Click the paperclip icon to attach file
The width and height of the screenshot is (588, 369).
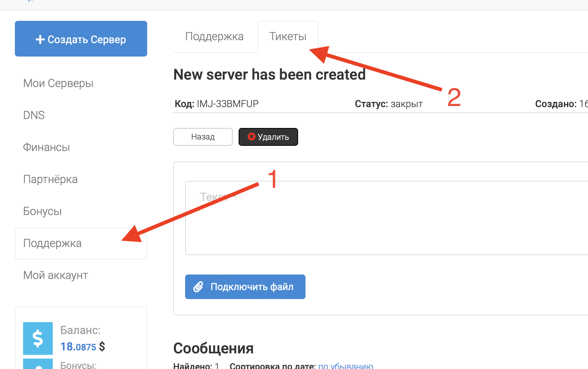click(x=198, y=287)
